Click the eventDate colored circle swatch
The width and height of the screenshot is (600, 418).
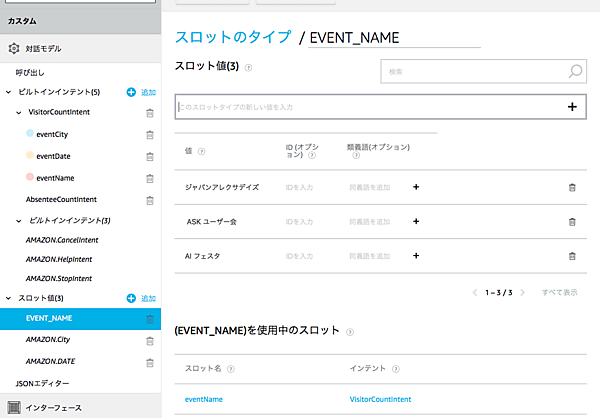click(x=28, y=156)
